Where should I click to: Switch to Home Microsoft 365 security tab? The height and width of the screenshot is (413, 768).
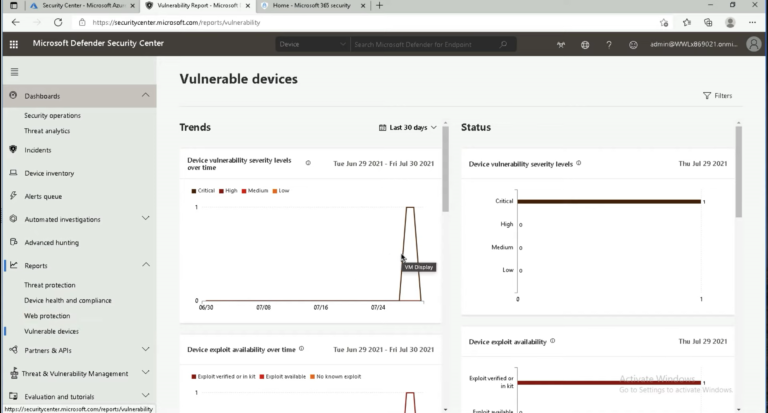click(312, 6)
